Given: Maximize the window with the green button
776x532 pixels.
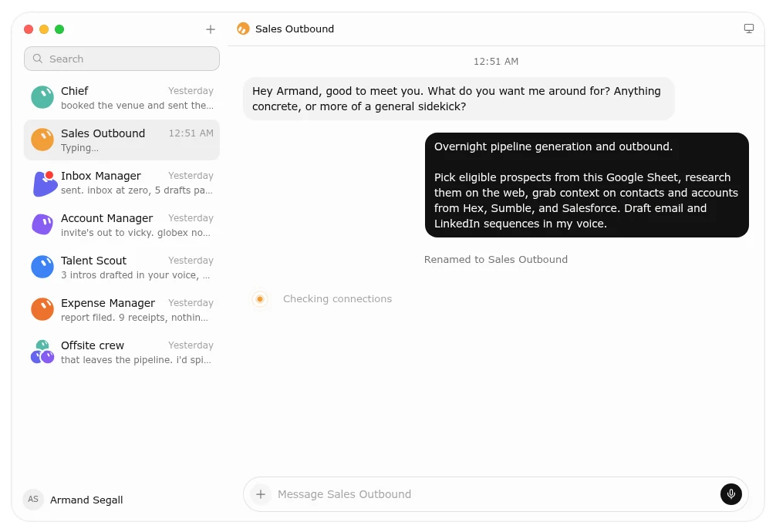Looking at the screenshot, I should [x=59, y=29].
